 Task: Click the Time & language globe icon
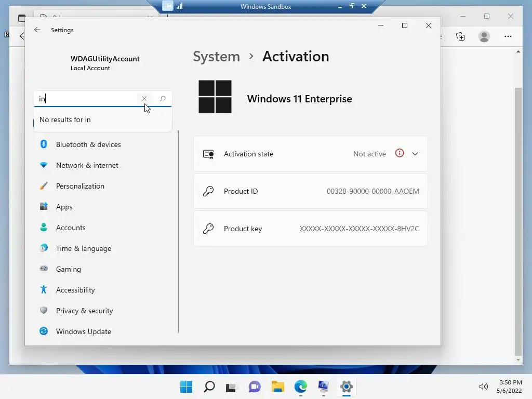coord(44,248)
